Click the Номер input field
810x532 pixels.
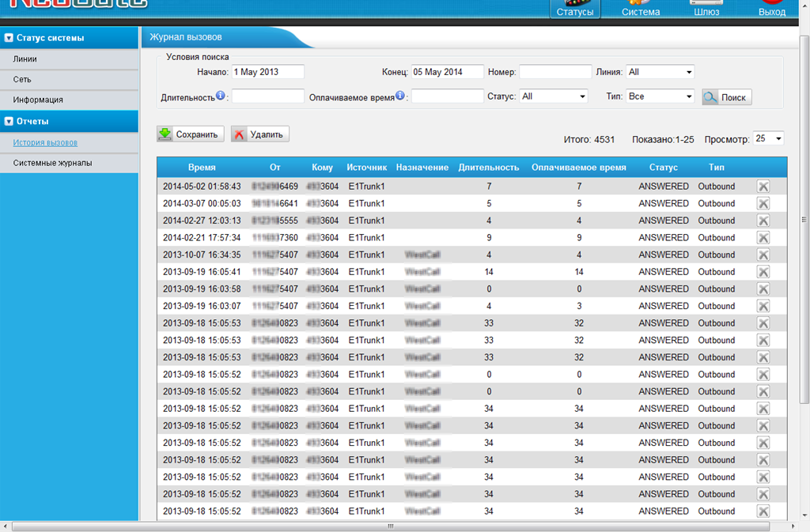click(555, 72)
